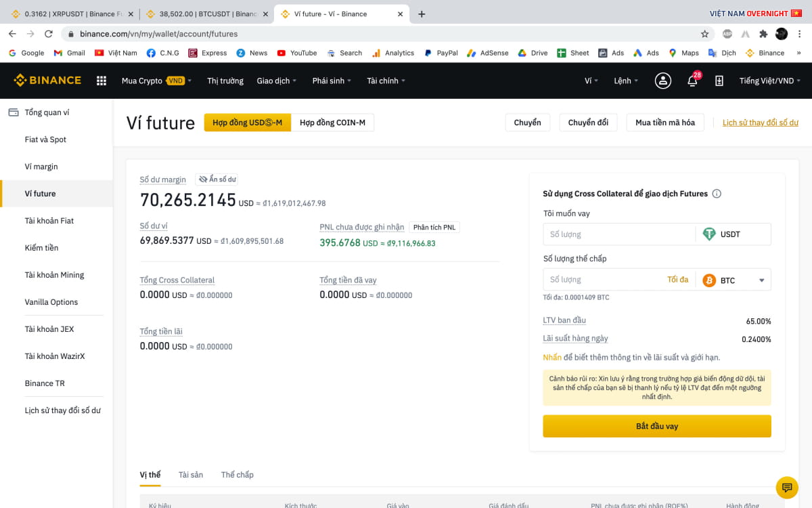Click the Cross Collateral info icon
Image resolution: width=812 pixels, height=508 pixels.
717,194
